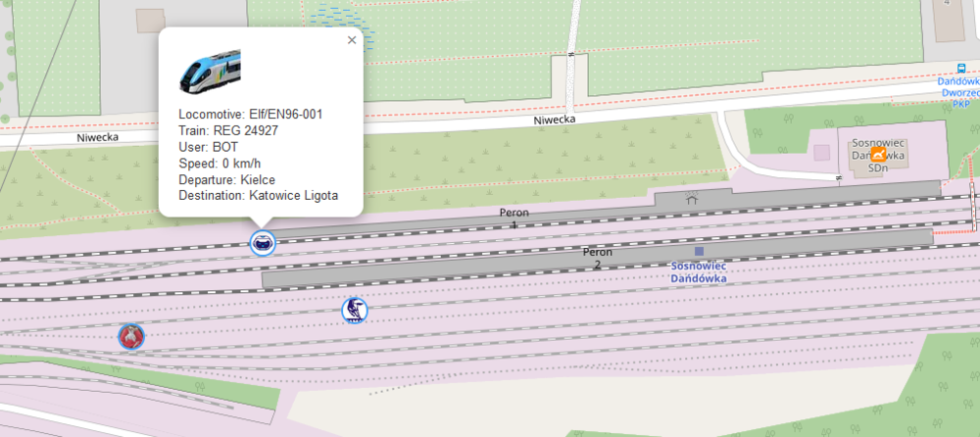Click the Train: REG 24927 text line
980x437 pixels.
click(x=228, y=130)
